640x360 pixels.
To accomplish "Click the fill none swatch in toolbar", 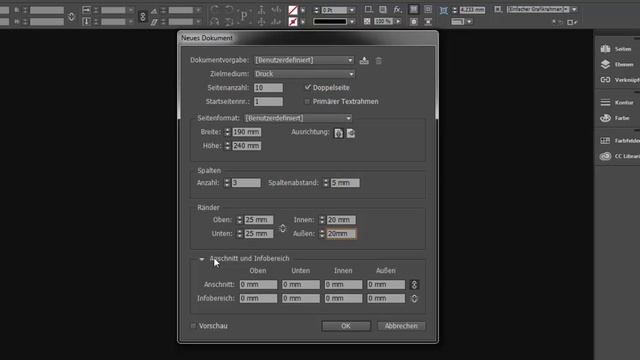I will point(293,10).
